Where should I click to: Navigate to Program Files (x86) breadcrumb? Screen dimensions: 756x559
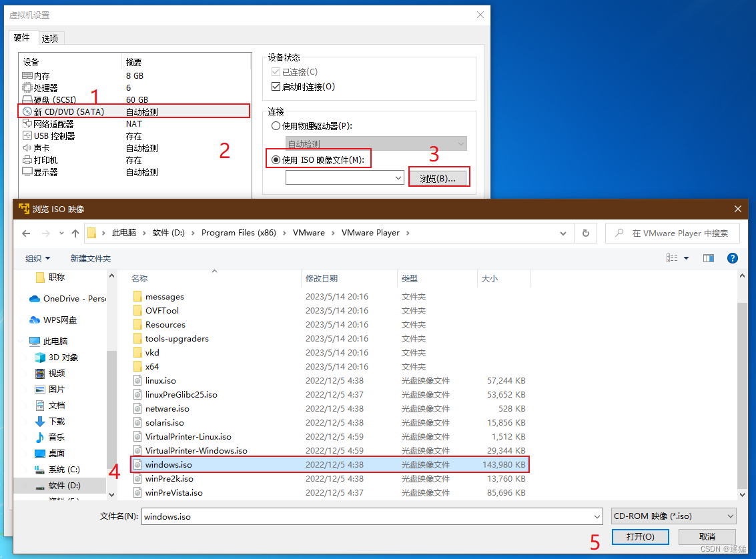point(239,233)
